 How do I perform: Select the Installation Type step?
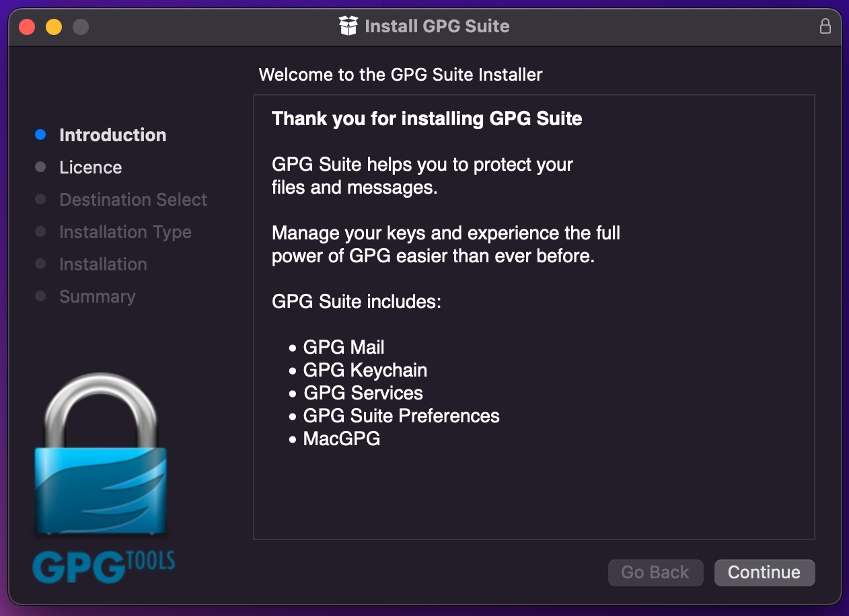tap(125, 232)
